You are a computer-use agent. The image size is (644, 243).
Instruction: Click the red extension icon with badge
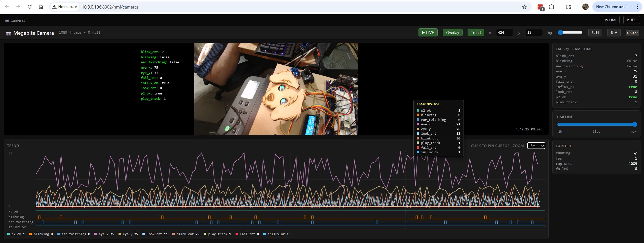[x=540, y=7]
